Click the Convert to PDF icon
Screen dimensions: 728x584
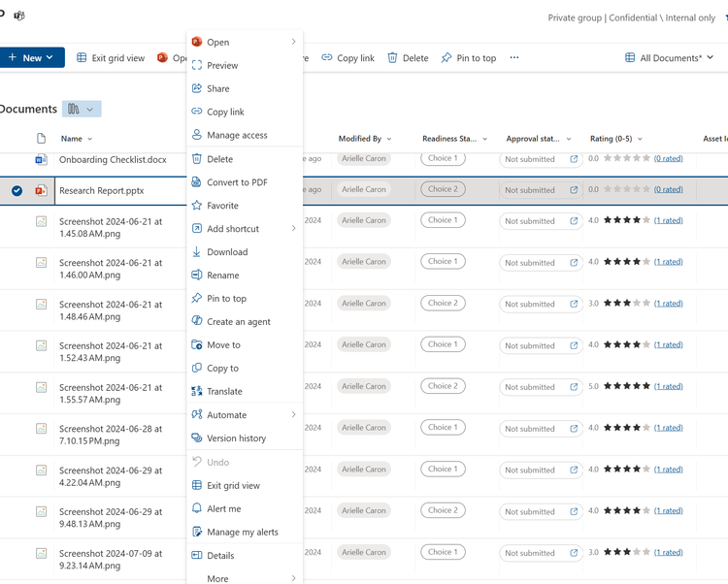(197, 181)
